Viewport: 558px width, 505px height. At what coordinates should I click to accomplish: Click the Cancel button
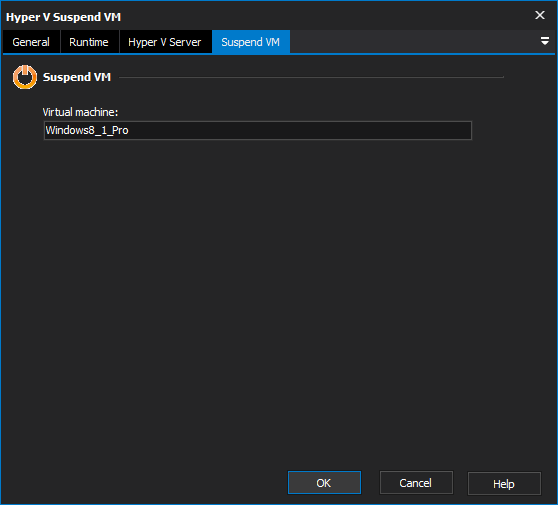[416, 483]
